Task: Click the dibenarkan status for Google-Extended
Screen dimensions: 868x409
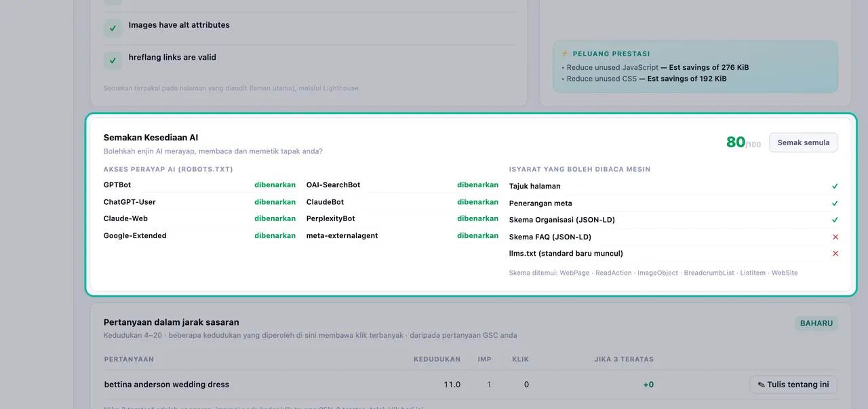Action: [x=275, y=236]
